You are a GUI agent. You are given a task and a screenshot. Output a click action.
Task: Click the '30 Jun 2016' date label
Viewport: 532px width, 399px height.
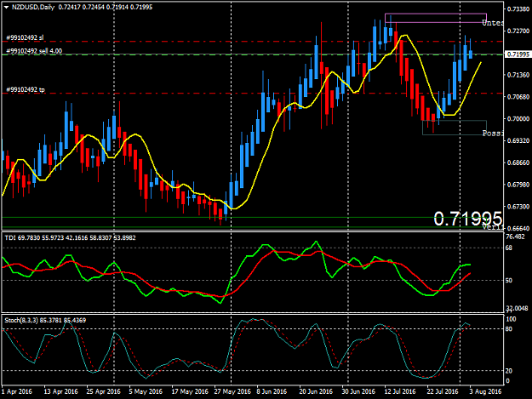point(358,391)
